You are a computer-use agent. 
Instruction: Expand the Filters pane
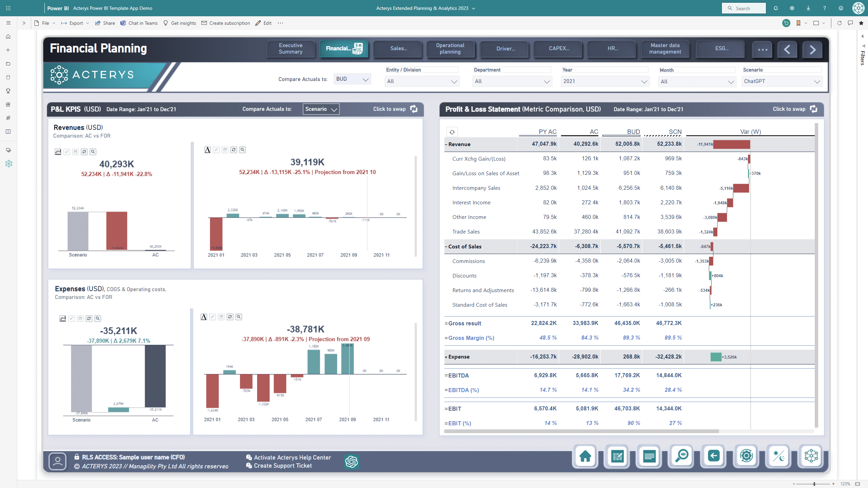863,36
